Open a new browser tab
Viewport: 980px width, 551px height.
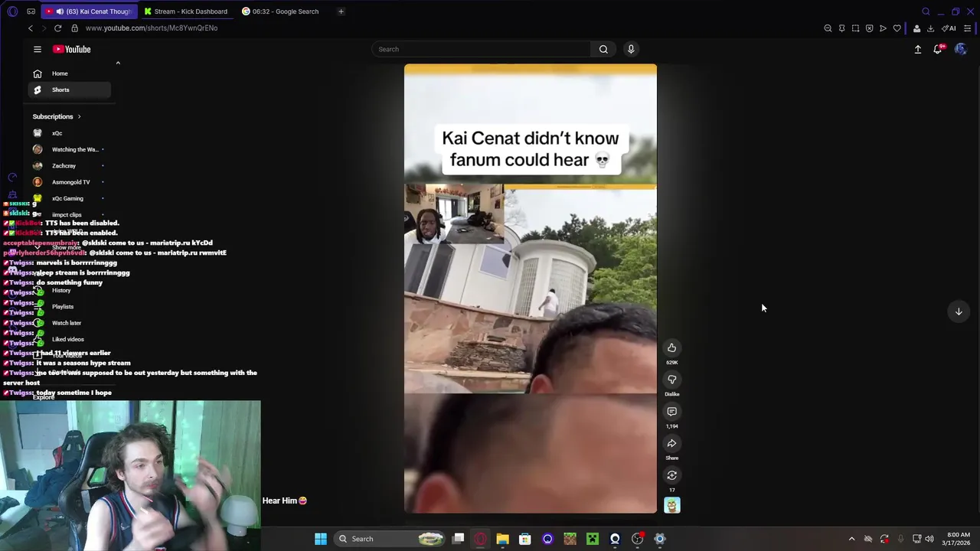[341, 11]
